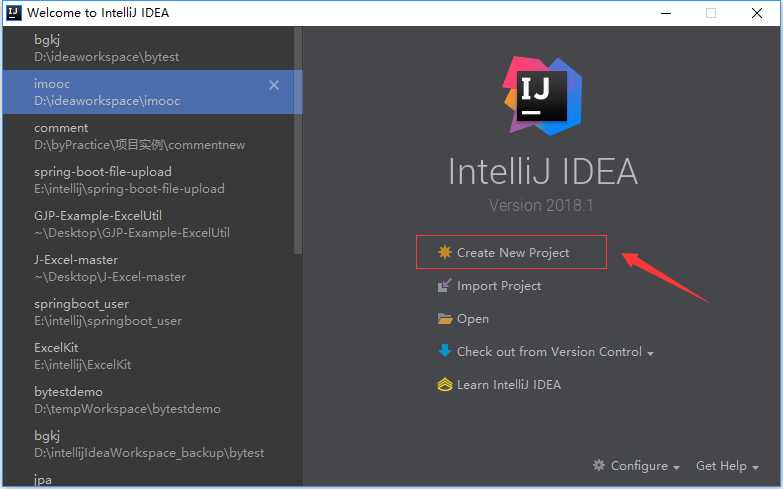The width and height of the screenshot is (783, 489).
Task: Close the Welcome to IntelliJ IDEA window
Action: click(x=757, y=13)
